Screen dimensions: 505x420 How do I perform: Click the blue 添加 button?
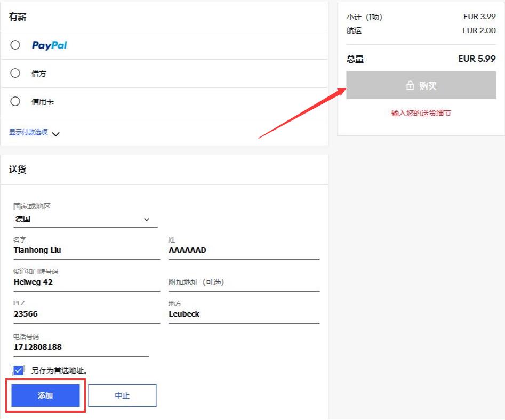(x=45, y=395)
